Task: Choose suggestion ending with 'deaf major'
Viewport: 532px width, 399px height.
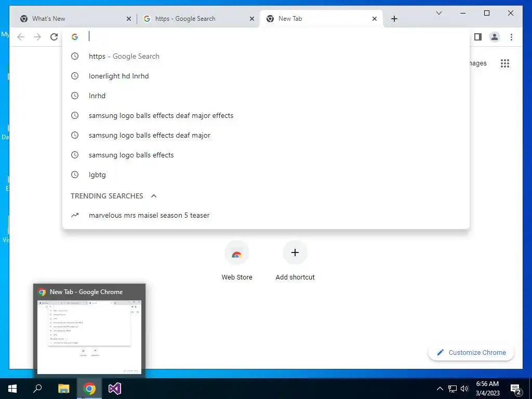Action: (x=266, y=135)
